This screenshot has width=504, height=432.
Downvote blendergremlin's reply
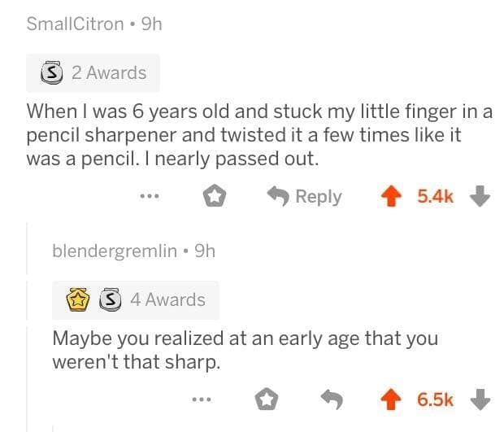click(480, 399)
